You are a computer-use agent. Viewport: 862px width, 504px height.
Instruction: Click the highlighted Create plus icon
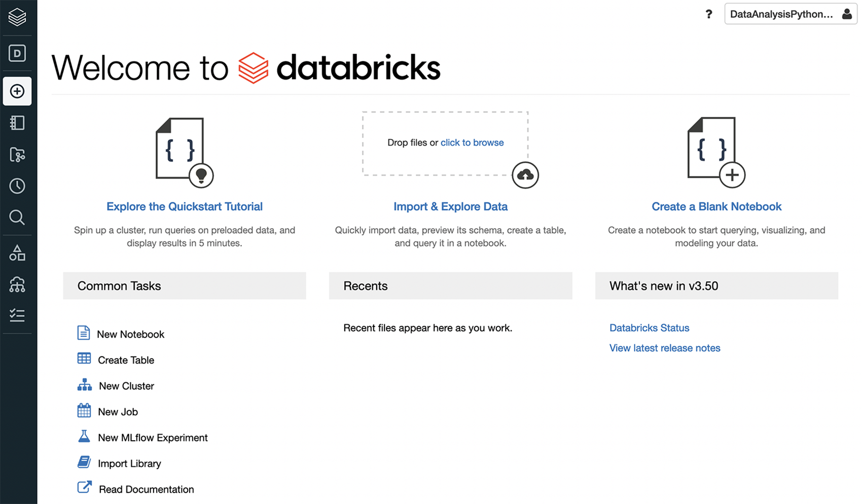[x=17, y=91]
